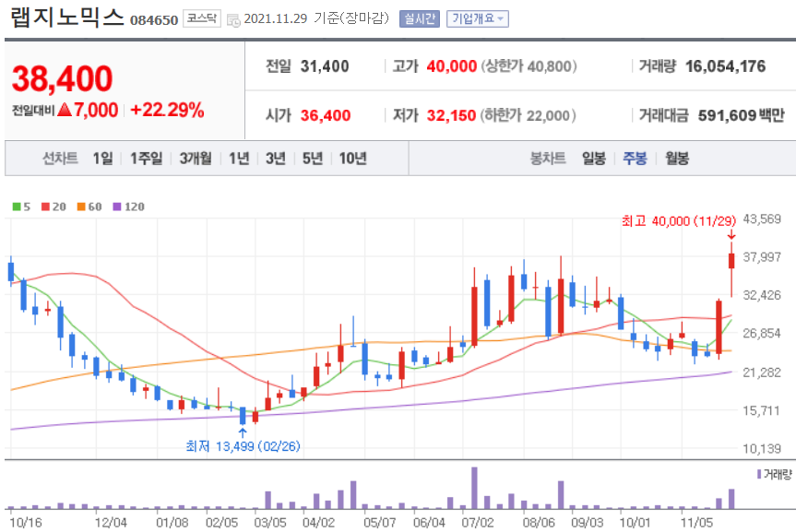Screen dimensions: 796x532
Task: Click the purple 120 moving-average legend swatch
Action: 117,207
